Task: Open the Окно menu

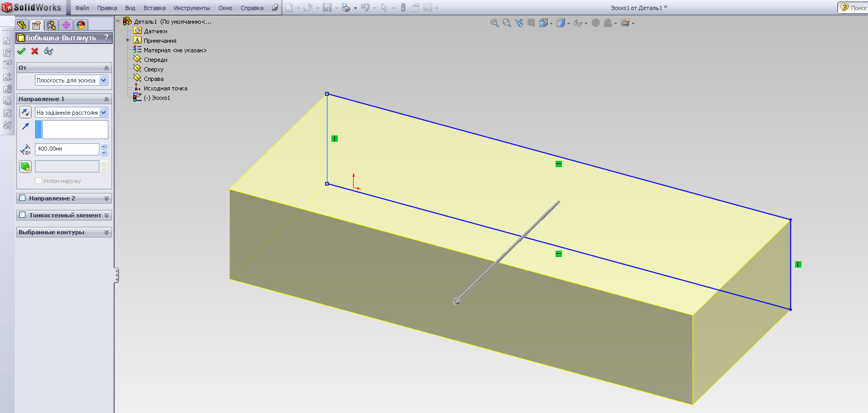Action: pos(225,8)
